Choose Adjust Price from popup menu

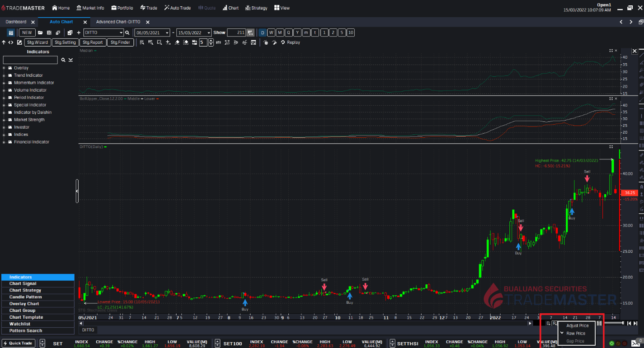pyautogui.click(x=577, y=325)
